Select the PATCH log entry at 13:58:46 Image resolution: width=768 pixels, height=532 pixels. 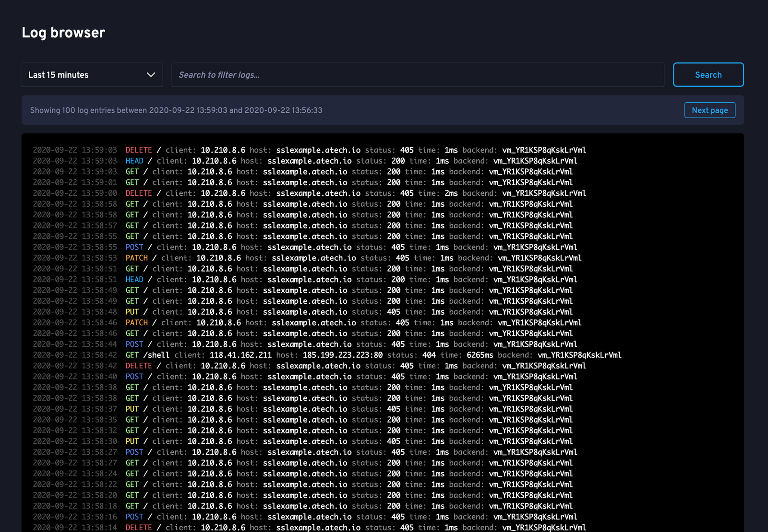307,323
